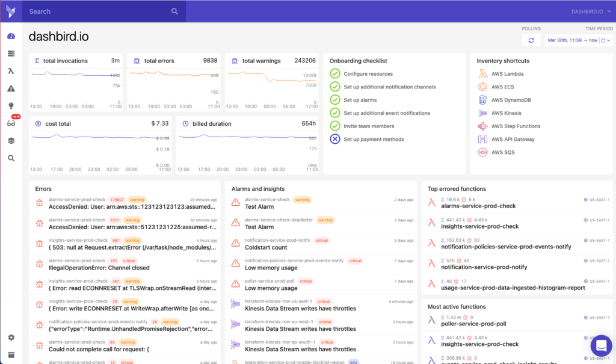The height and width of the screenshot is (364, 616).
Task: Switch to dashboard via the first sidebar item
Action: (11, 36)
